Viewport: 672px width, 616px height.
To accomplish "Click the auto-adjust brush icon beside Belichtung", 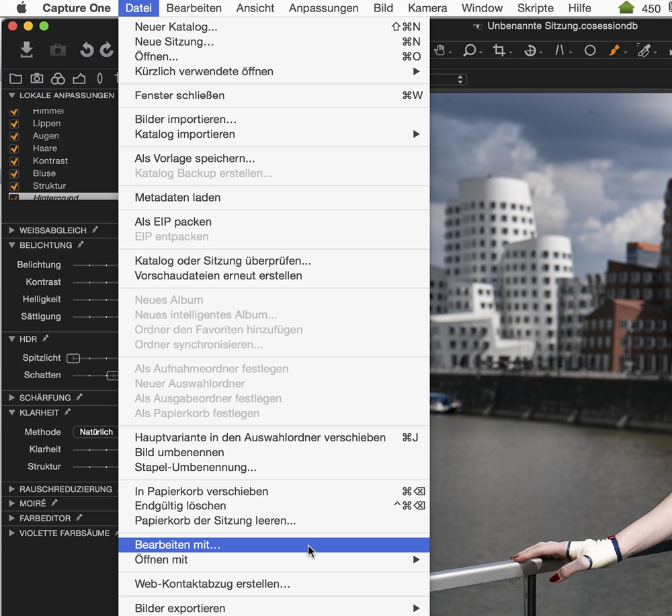I will [81, 245].
